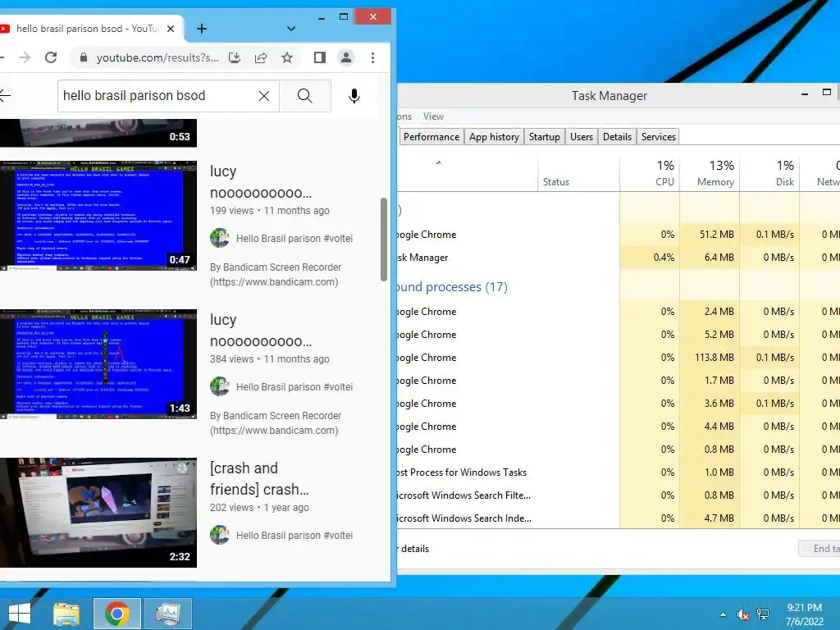
Task: Click the End task button
Action: point(819,549)
